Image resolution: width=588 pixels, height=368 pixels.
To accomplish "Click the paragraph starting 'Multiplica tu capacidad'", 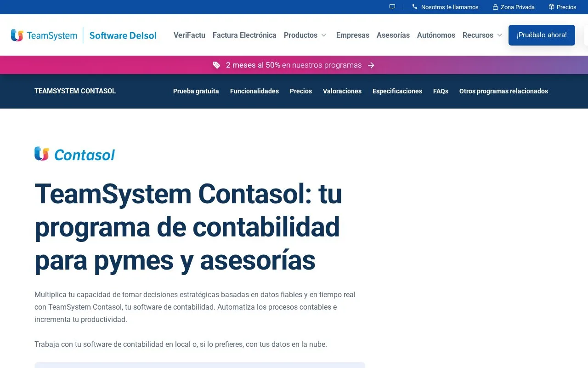I will [195, 307].
